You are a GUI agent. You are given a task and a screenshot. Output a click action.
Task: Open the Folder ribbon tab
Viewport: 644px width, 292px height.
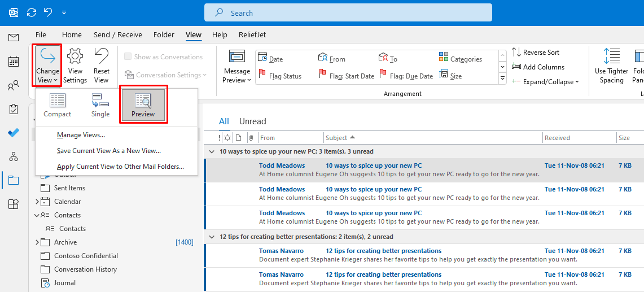[164, 35]
